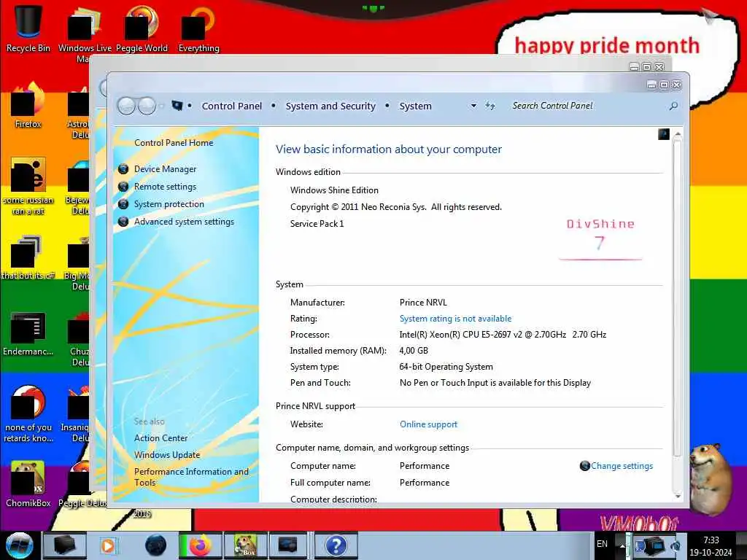The width and height of the screenshot is (747, 560).
Task: Select Everything desktop icon
Action: point(198,28)
